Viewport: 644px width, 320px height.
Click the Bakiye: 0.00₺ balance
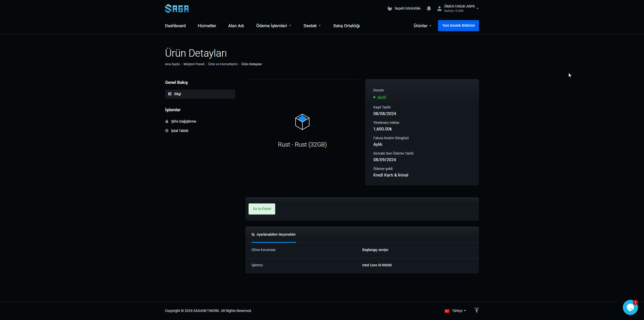(x=454, y=11)
